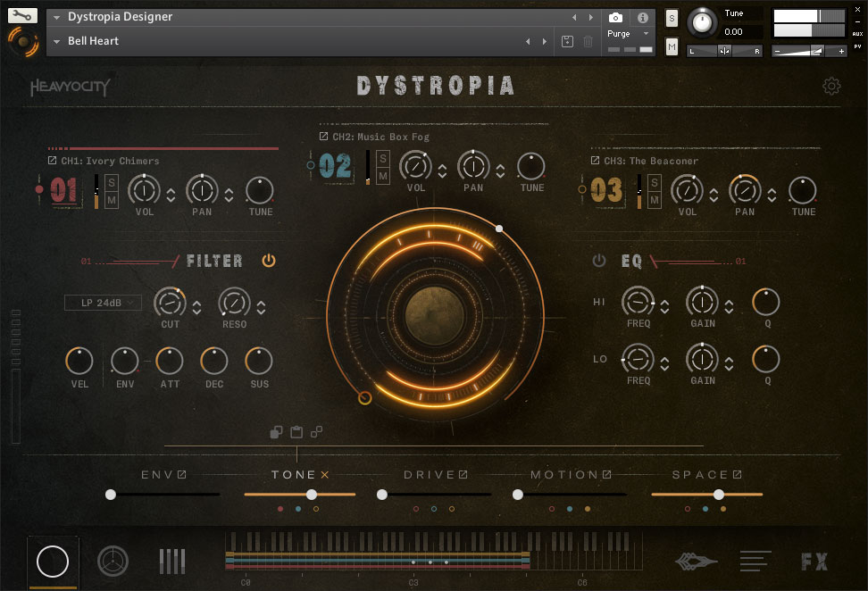Open the LP 24dB filter type dropdown
This screenshot has width=868, height=591.
pyautogui.click(x=103, y=303)
